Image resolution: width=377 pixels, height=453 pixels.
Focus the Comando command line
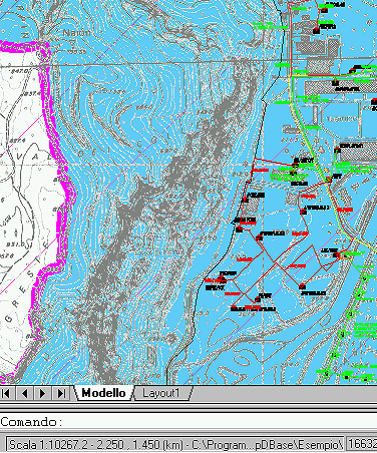coord(188,422)
